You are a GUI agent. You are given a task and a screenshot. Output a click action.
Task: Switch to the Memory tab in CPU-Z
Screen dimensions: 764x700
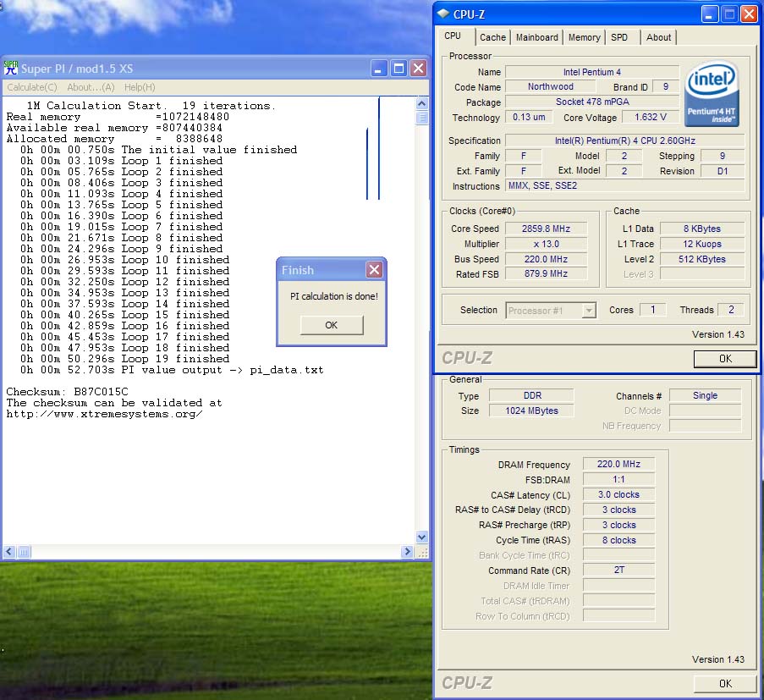pos(584,37)
